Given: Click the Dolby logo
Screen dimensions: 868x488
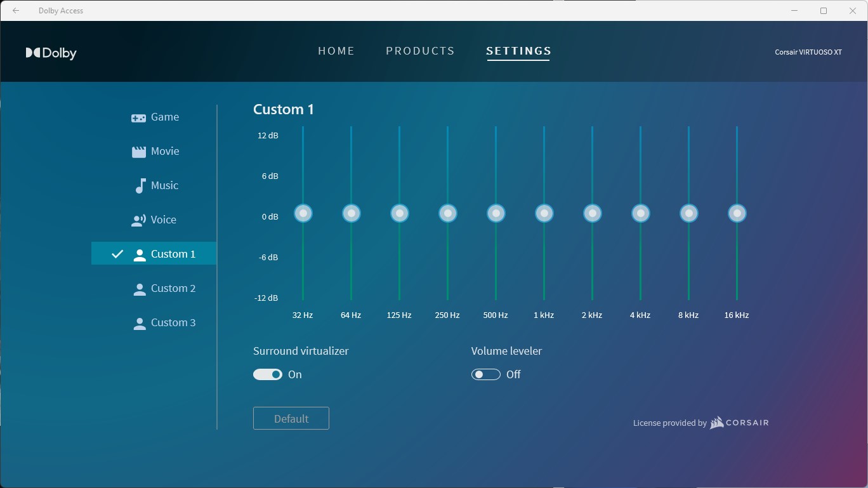Looking at the screenshot, I should 51,53.
